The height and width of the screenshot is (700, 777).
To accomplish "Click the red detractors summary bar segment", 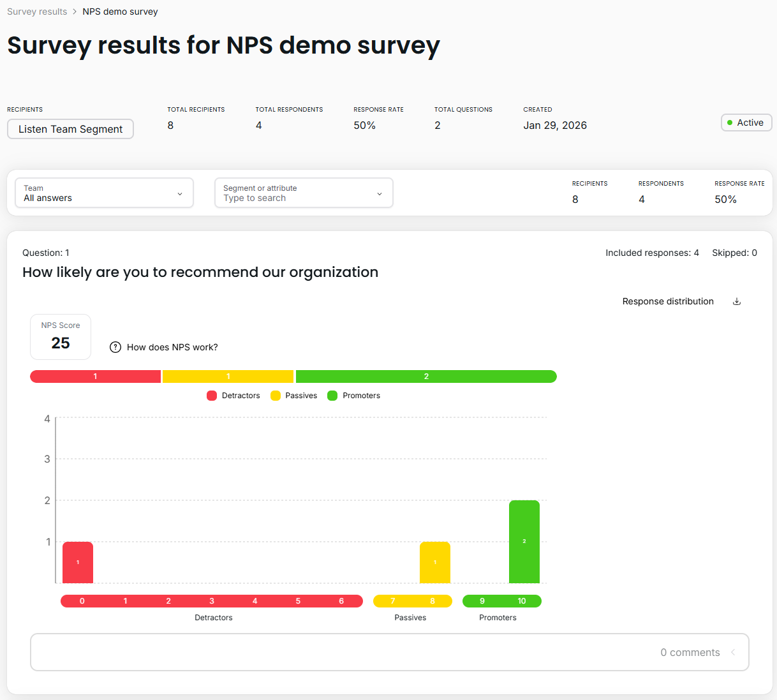I will [95, 376].
